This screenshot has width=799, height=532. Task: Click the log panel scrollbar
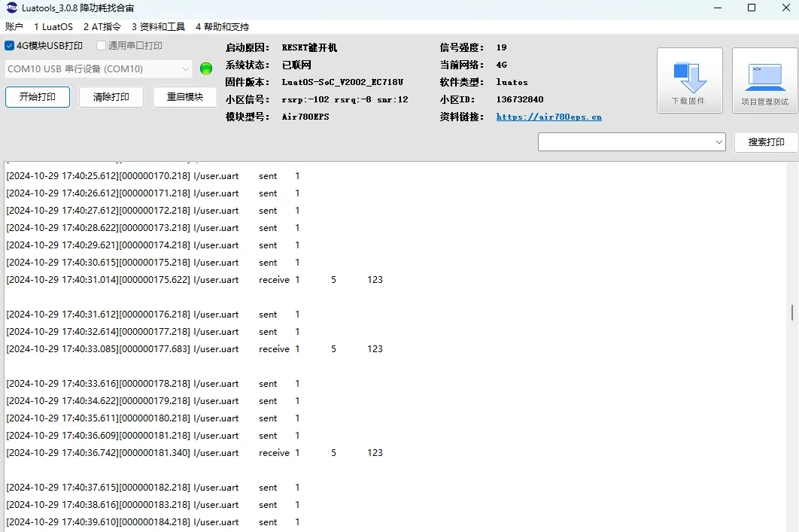[x=791, y=316]
